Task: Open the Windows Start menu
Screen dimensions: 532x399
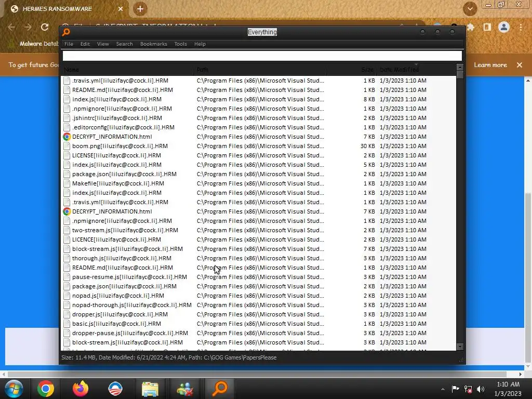Action: [14, 389]
